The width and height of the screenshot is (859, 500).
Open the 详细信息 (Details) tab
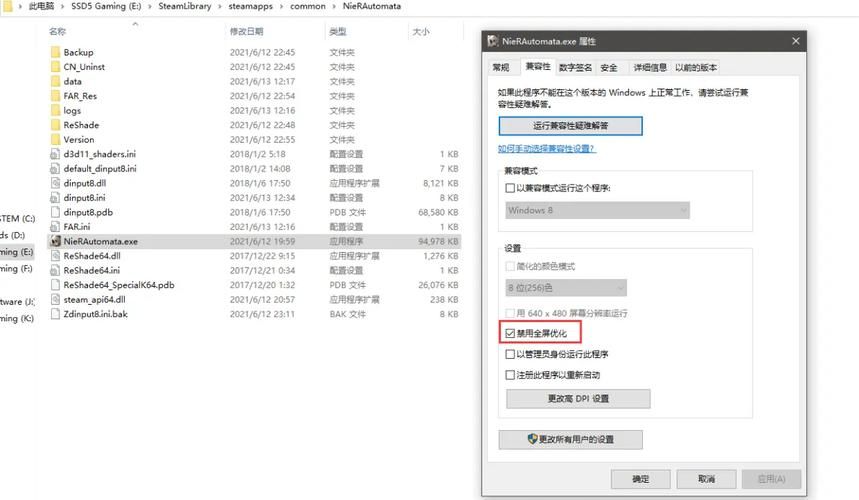[x=650, y=67]
